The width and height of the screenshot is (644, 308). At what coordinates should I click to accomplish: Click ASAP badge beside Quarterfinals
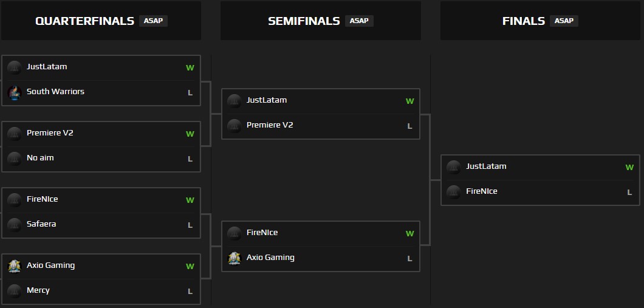coord(153,21)
